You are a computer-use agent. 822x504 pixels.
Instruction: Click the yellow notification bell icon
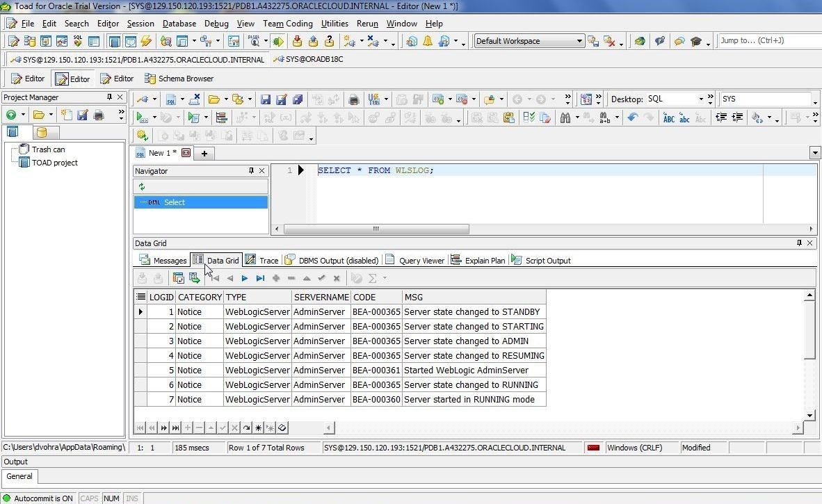(x=427, y=41)
